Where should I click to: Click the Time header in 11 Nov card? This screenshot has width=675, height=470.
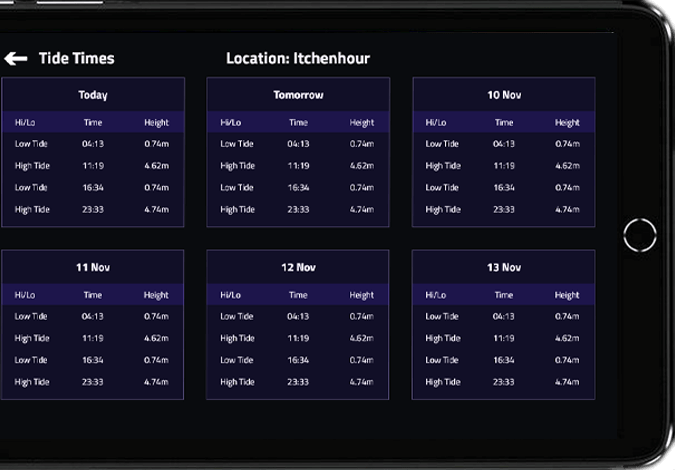(93, 295)
